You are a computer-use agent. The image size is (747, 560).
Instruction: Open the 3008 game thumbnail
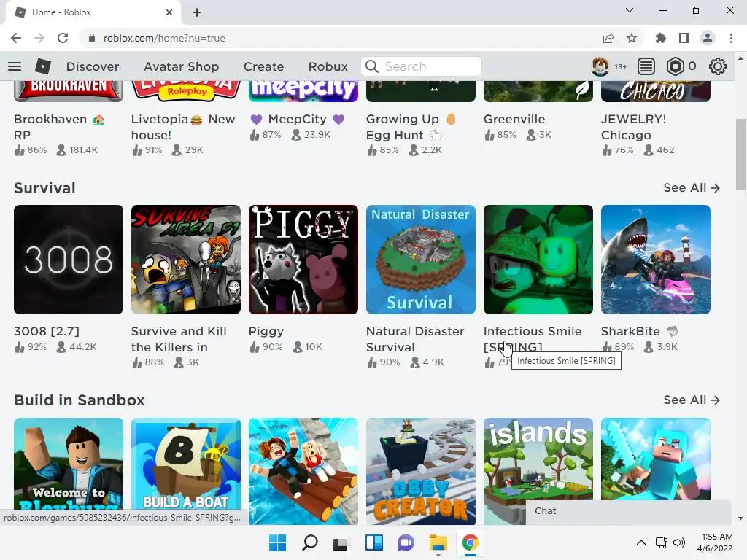69,260
